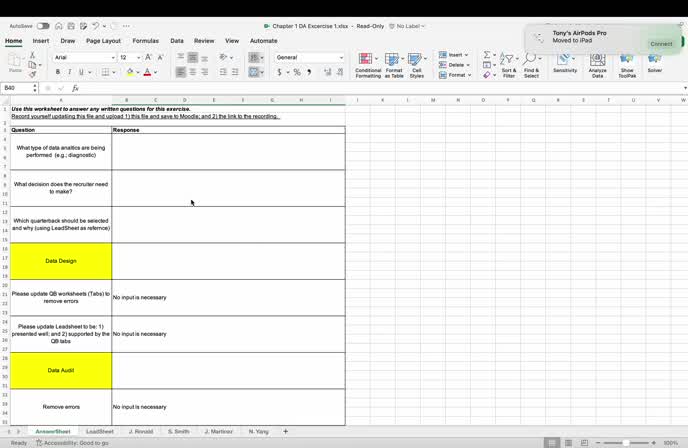Toggle the Middle Align button
Screen dimensions: 688x448
193,57
